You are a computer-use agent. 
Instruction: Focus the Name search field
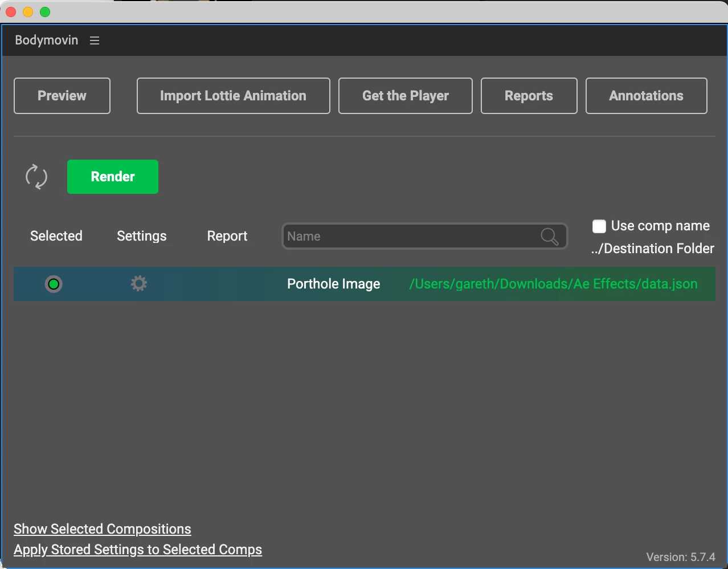[x=425, y=236]
